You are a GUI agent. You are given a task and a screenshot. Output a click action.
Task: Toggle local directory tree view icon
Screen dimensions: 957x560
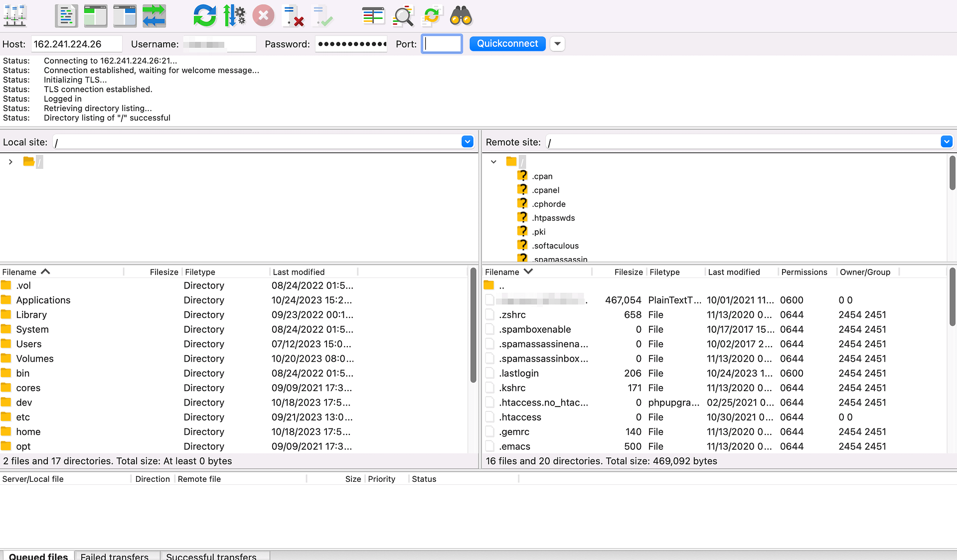pos(95,16)
